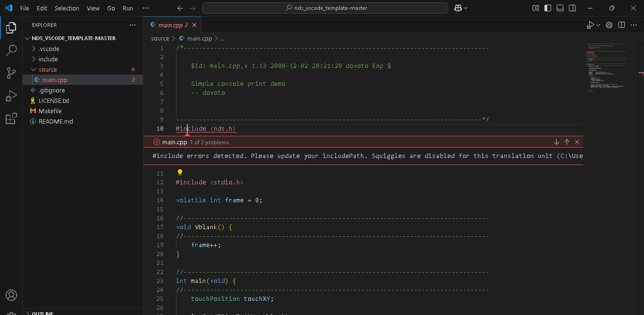The width and height of the screenshot is (644, 315).
Task: Open run button dropdown arrow
Action: 598,25
